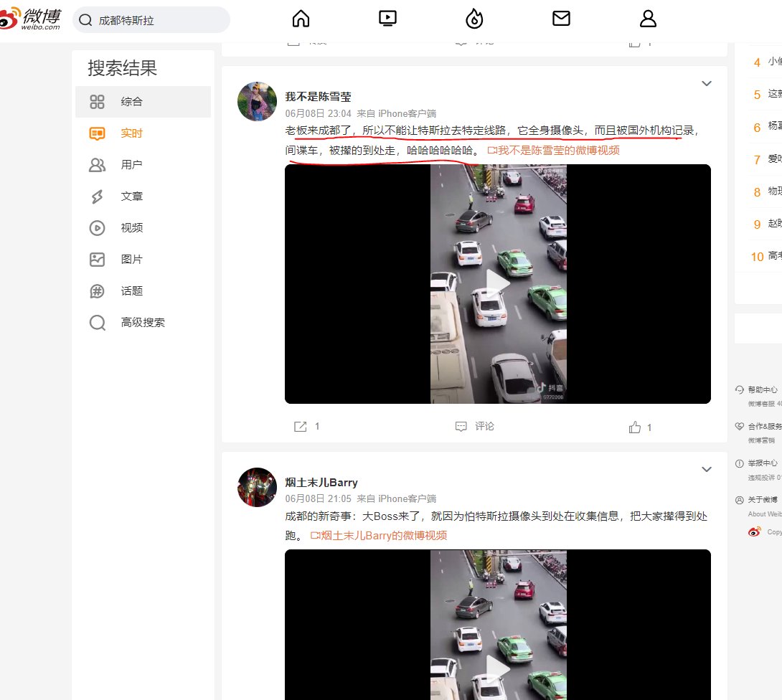Play the video in 我不是陈雪莹 post
Image resolution: width=782 pixels, height=700 pixels.
point(497,284)
